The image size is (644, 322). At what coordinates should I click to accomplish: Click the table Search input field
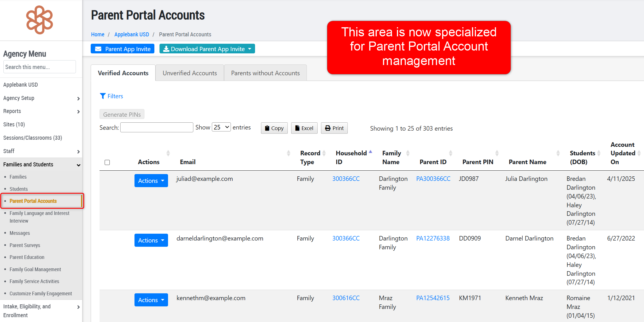(x=157, y=127)
